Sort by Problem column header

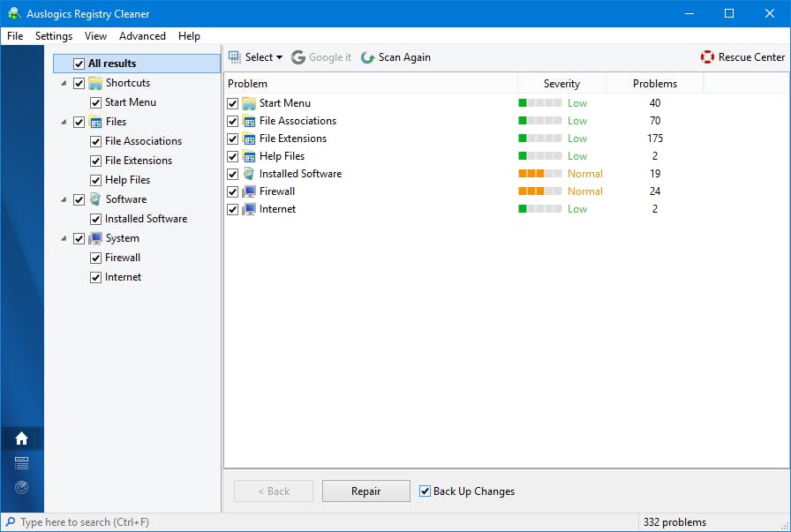(371, 84)
